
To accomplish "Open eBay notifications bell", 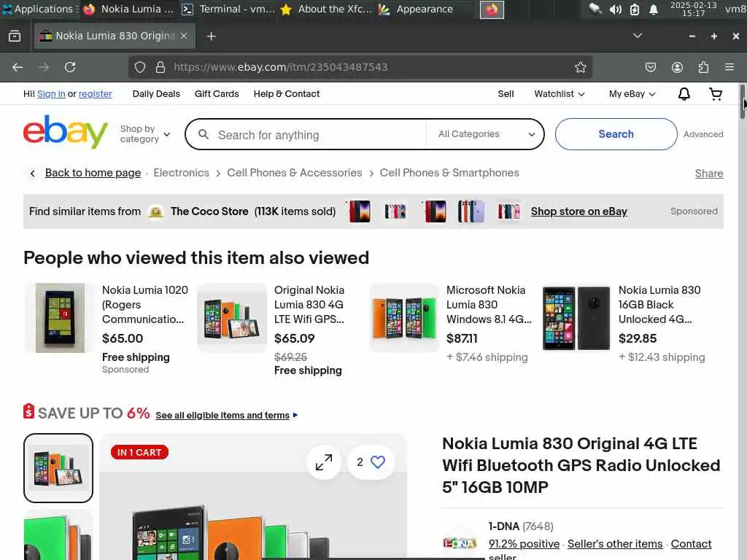I will coord(684,94).
